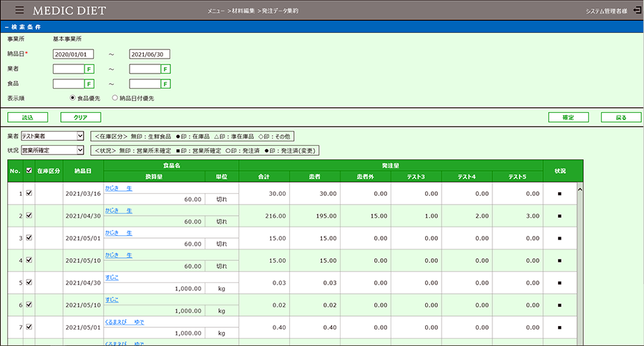Screen dimensions: 644x346
Task: Click date 2021/05/01 in row 7
Action: point(83,327)
